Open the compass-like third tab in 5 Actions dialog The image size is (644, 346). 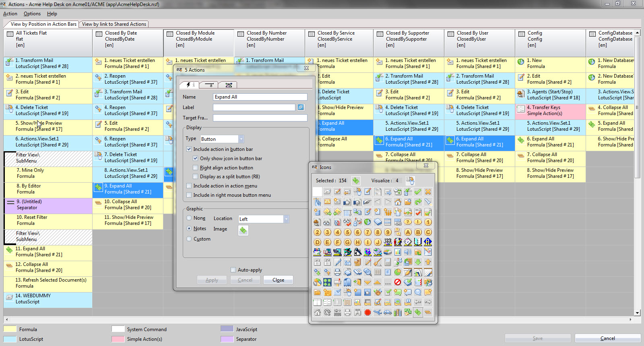[229, 85]
